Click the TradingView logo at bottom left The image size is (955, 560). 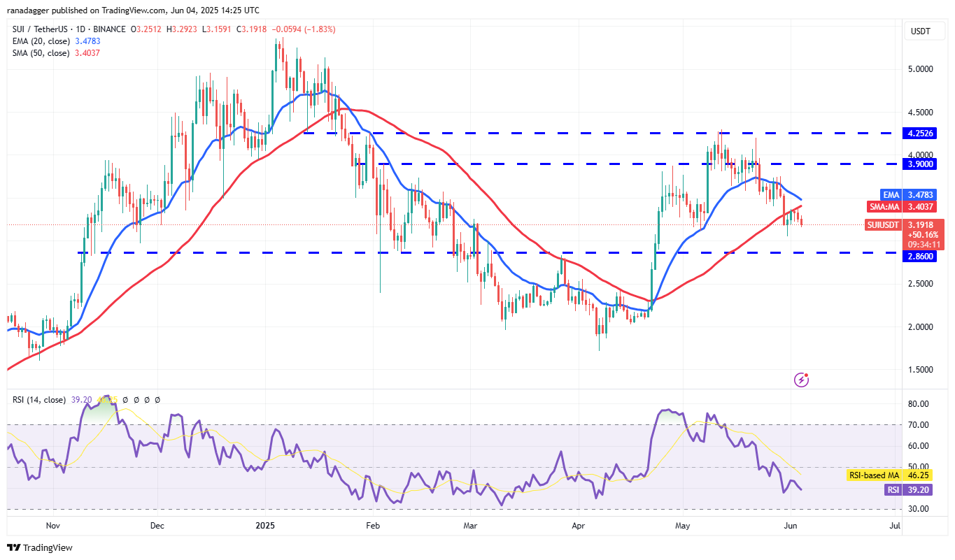40,547
